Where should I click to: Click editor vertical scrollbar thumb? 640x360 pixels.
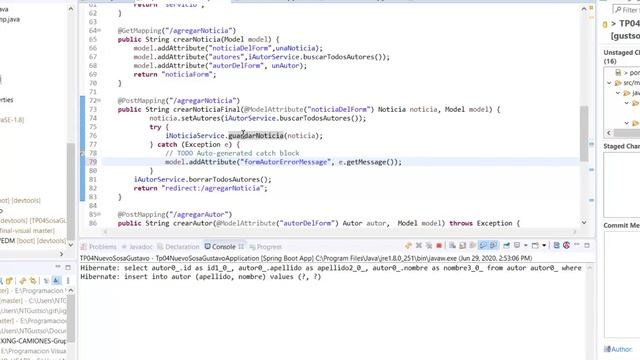584,133
